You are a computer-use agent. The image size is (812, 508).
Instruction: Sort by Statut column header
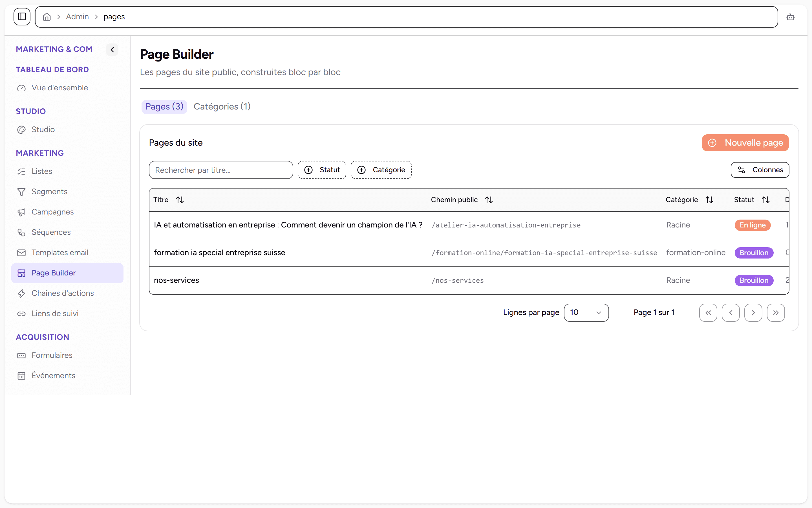click(752, 200)
